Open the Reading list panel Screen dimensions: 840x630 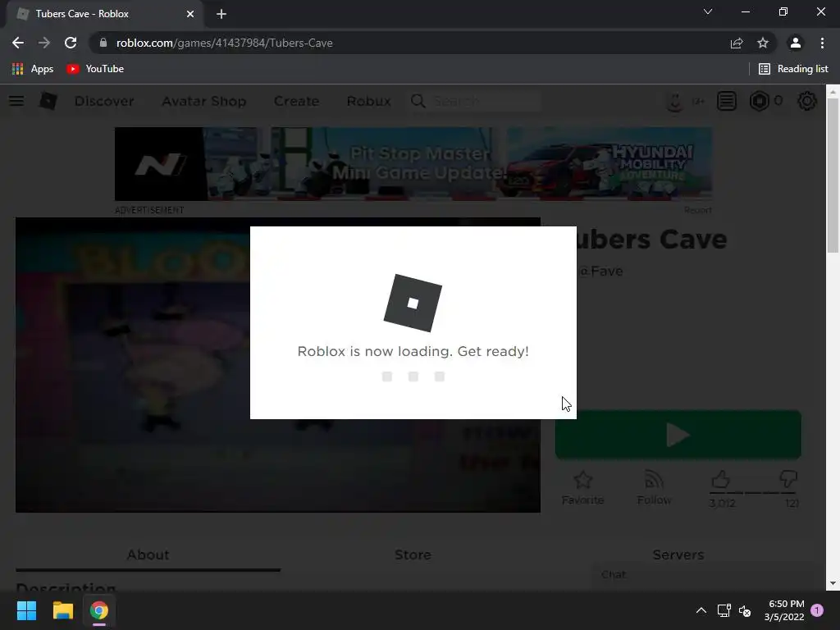coord(793,69)
